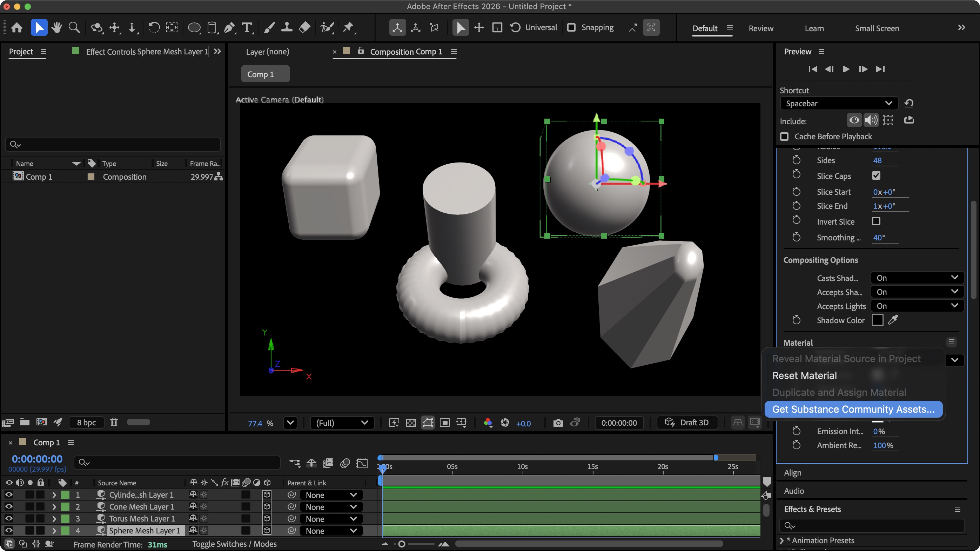Image resolution: width=980 pixels, height=551 pixels.
Task: Select the Pen tool
Action: coord(229,27)
